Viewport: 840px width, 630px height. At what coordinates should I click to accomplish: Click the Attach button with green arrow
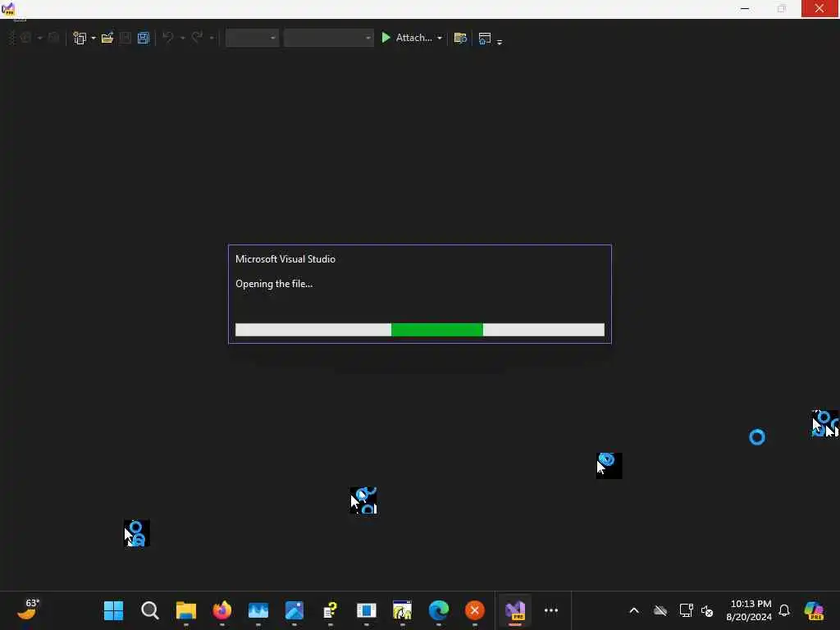point(406,38)
